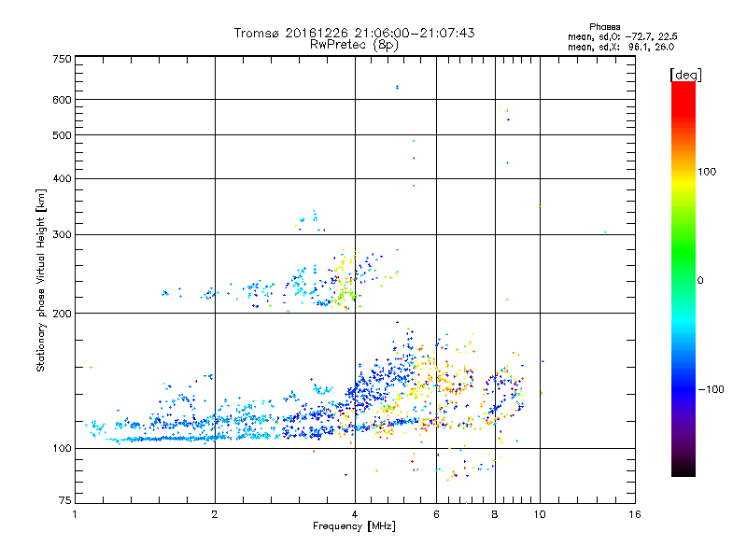Select 'mean, sd,O: -72.7, 22.5' line

(x=622, y=36)
